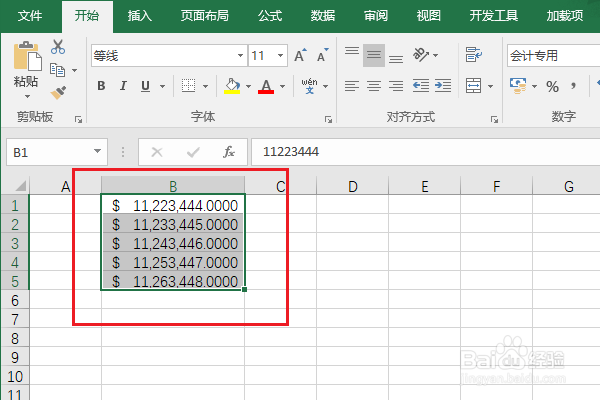Select cell with $ 11,253,447.0000
Image resolution: width=600 pixels, height=400 pixels.
[x=173, y=263]
